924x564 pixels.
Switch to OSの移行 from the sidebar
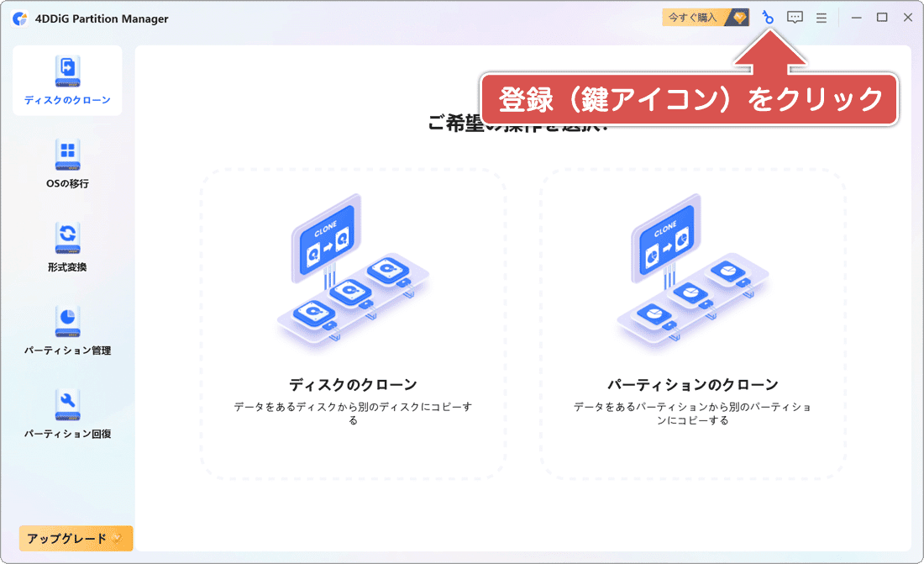(x=67, y=164)
